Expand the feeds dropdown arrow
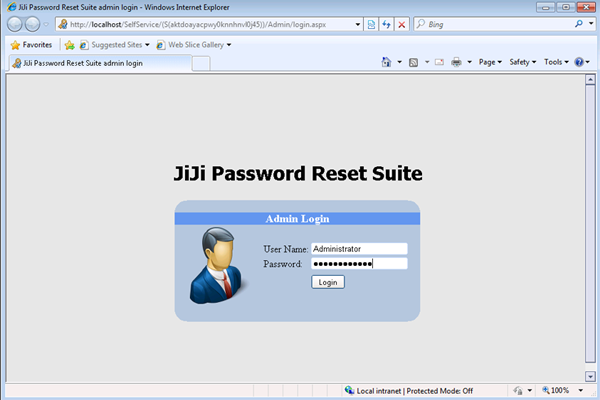 coord(427,62)
